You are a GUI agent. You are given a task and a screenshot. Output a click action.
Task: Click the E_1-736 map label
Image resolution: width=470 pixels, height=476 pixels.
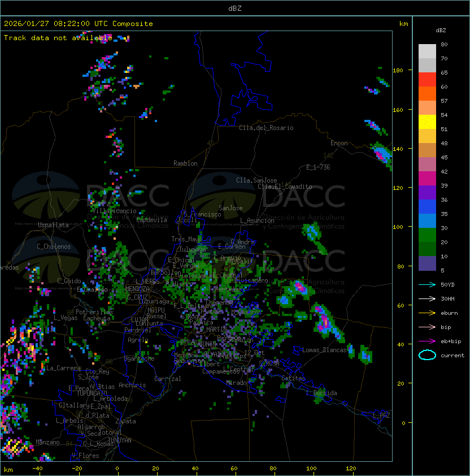point(318,167)
